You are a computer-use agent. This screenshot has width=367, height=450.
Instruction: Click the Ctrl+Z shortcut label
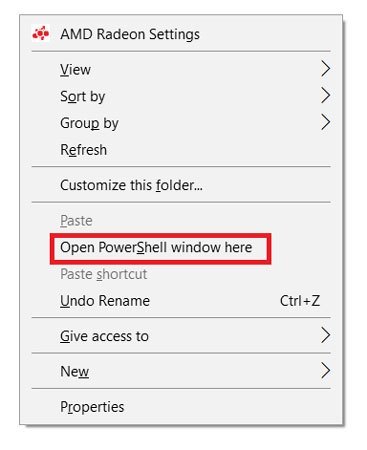(x=300, y=301)
